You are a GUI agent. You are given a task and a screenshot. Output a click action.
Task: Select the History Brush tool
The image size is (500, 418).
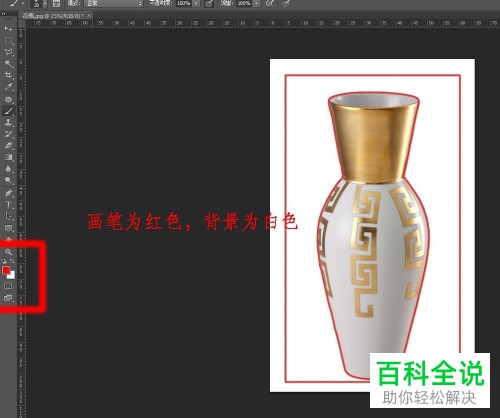tap(8, 134)
